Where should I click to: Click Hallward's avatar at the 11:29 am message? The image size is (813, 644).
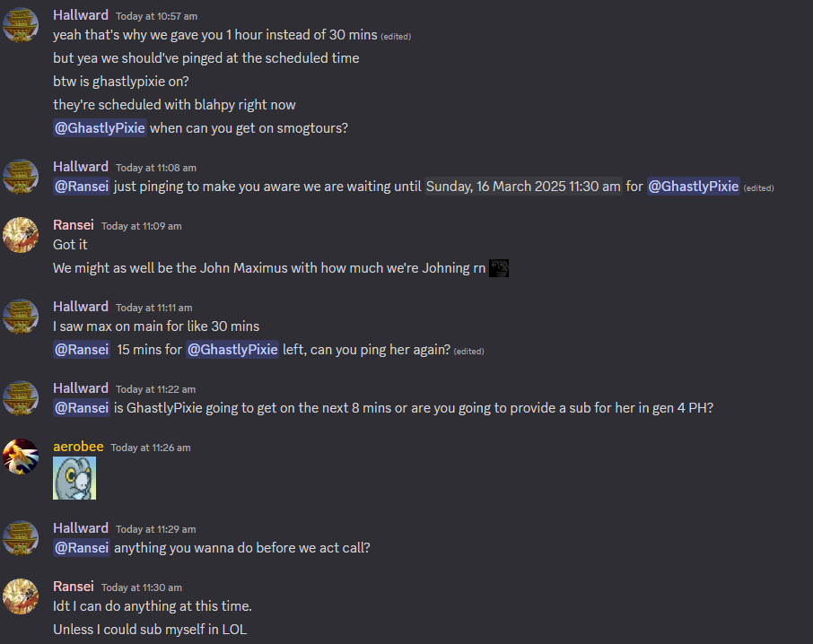[x=21, y=538]
